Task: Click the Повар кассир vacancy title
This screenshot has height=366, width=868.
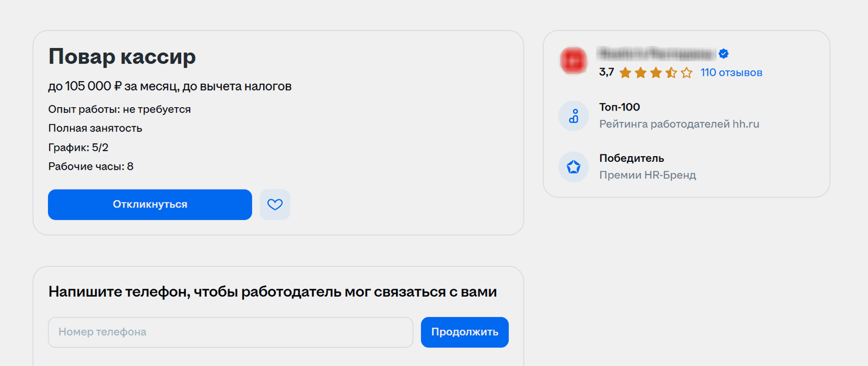Action: [x=122, y=56]
